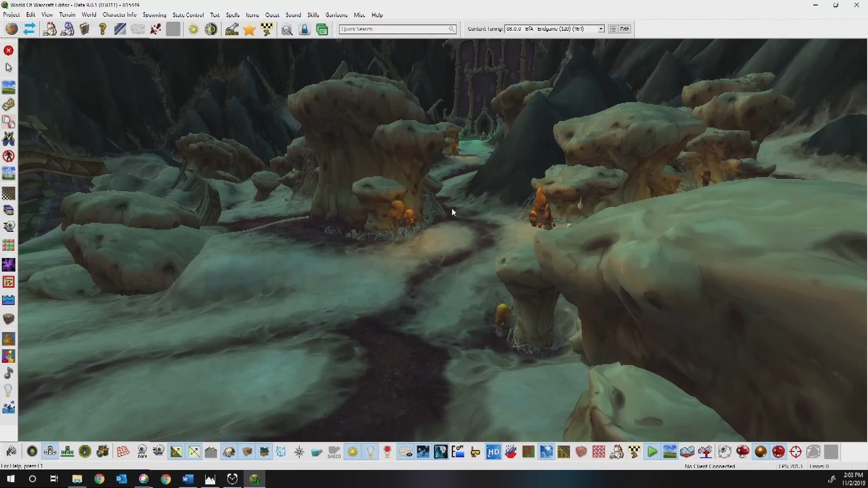Screen dimensions: 868x488
Task: Click the gold star toolbar icon
Action: [249, 30]
